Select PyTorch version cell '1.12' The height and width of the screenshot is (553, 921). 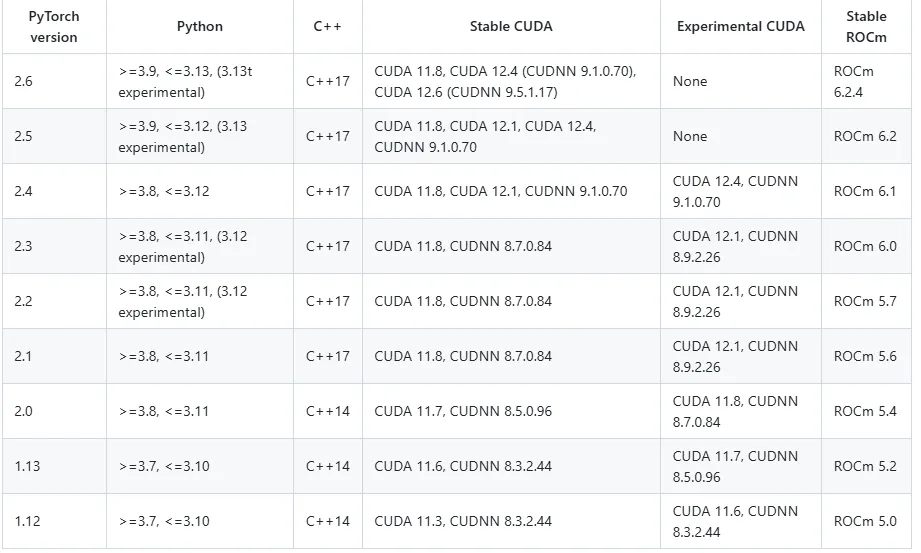tap(54, 521)
